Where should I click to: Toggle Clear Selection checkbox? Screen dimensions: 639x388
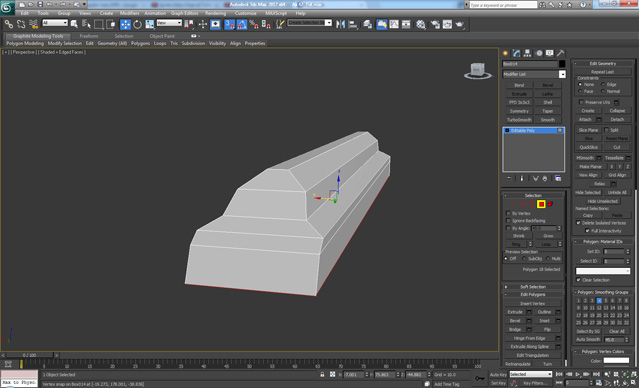click(578, 280)
